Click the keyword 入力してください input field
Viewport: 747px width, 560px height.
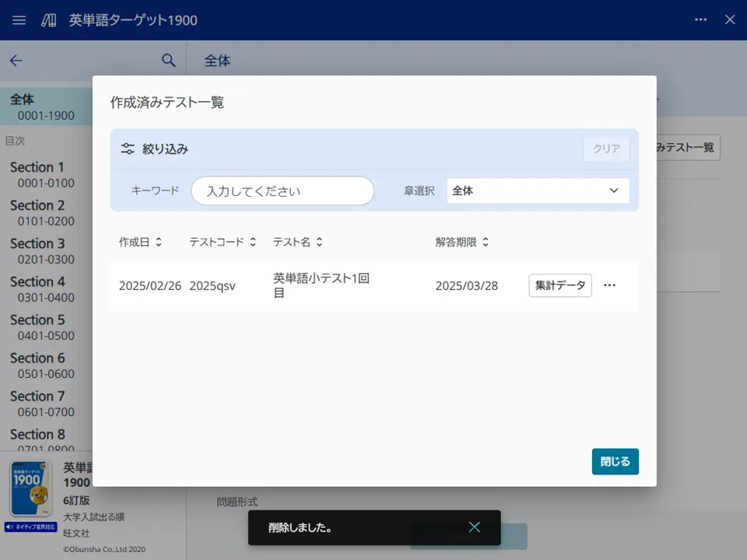(x=282, y=191)
